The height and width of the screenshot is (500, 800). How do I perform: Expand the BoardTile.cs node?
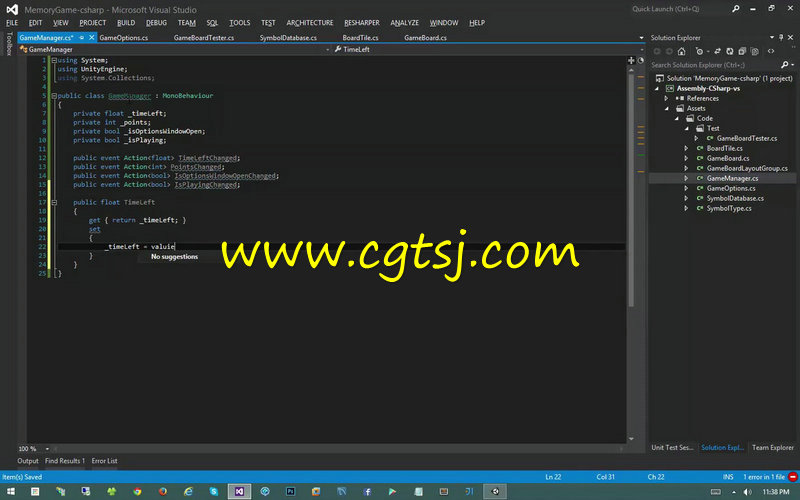point(686,148)
